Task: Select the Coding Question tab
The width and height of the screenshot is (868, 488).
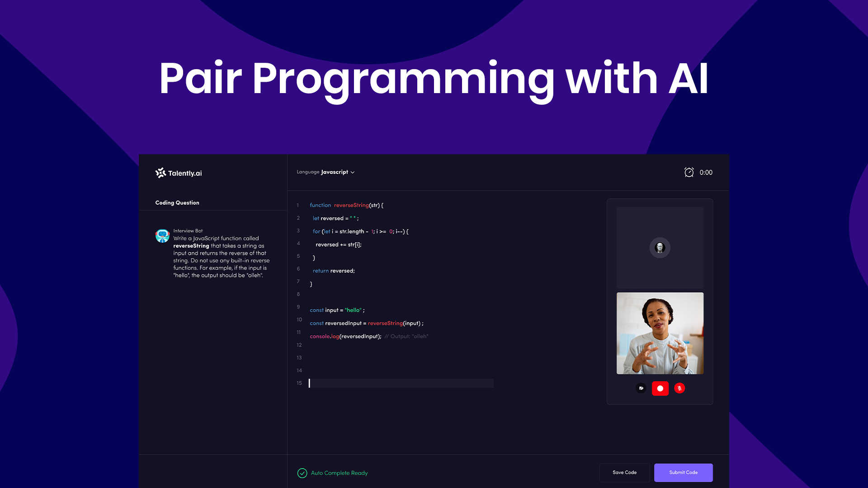Action: click(x=177, y=202)
